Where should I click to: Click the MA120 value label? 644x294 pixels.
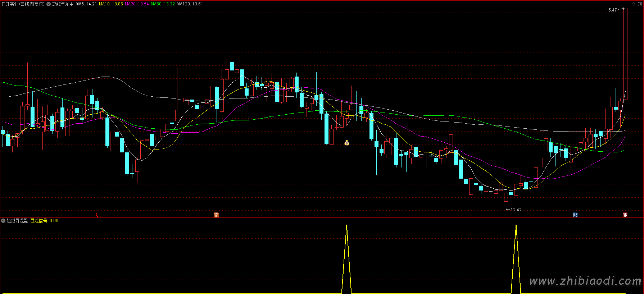click(190, 4)
